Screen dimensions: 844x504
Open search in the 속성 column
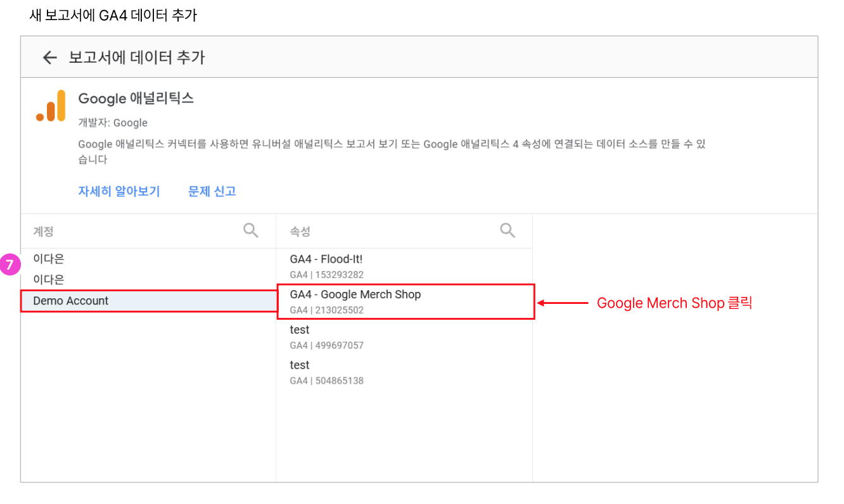(508, 230)
